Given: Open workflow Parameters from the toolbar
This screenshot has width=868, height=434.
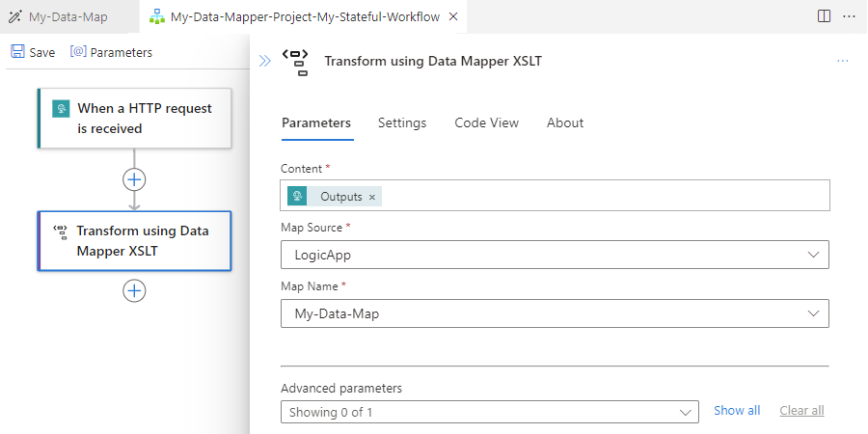Looking at the screenshot, I should pyautogui.click(x=112, y=52).
